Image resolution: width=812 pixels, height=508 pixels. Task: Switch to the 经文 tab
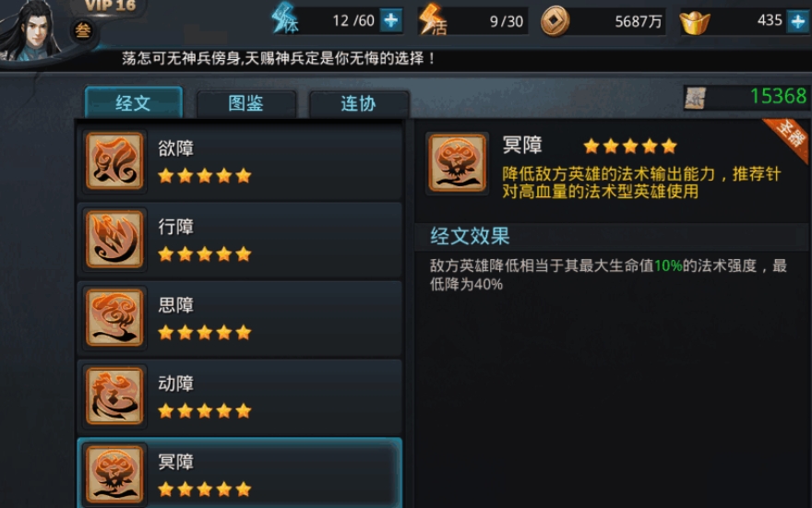pyautogui.click(x=134, y=102)
